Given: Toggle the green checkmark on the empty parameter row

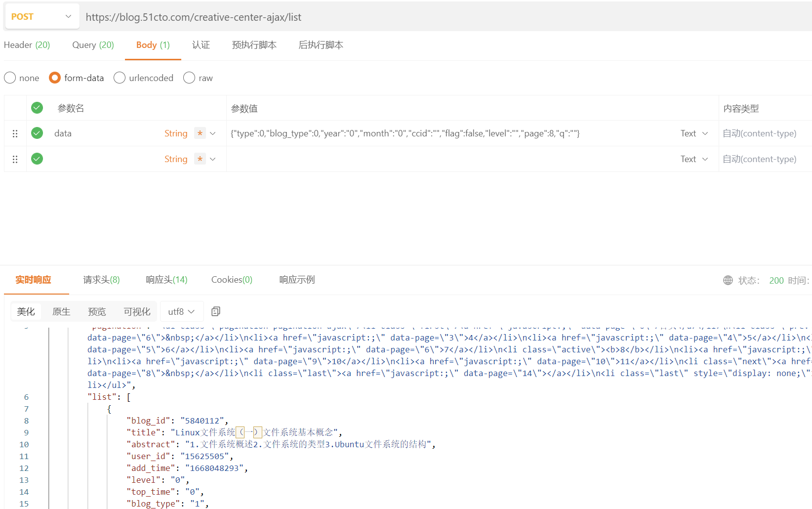Looking at the screenshot, I should point(37,159).
